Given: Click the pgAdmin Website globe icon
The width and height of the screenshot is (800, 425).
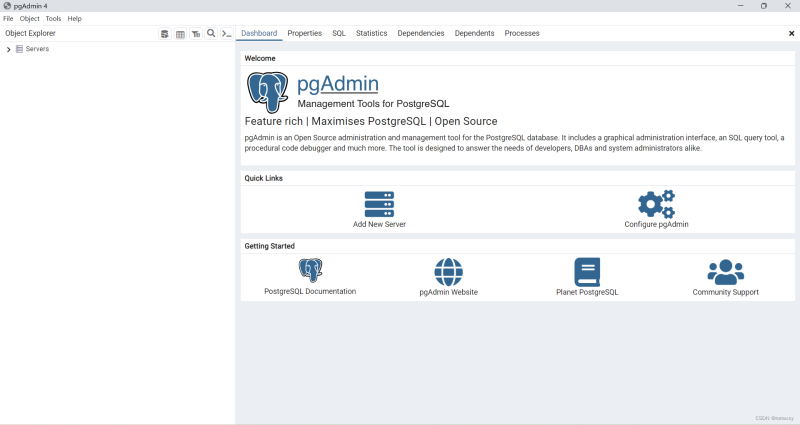Looking at the screenshot, I should coord(448,272).
